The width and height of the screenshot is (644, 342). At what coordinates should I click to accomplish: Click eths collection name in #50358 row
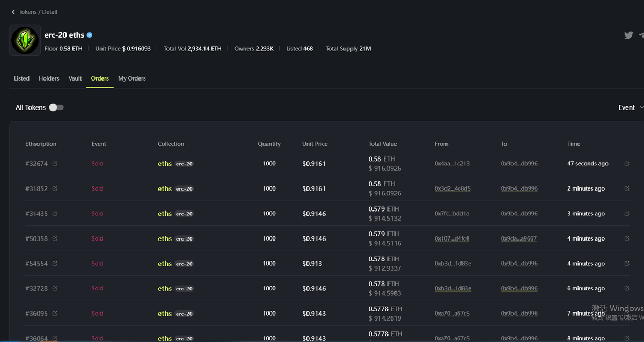click(x=165, y=238)
